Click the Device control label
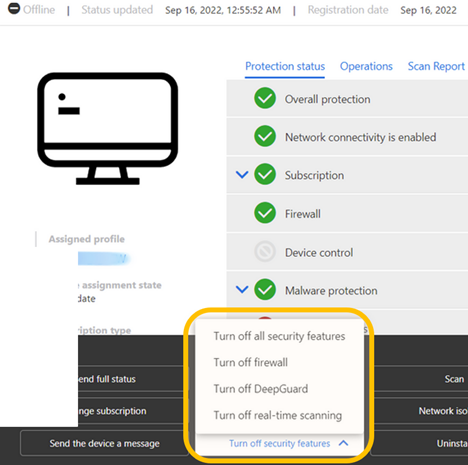The image size is (468, 465). (x=319, y=252)
